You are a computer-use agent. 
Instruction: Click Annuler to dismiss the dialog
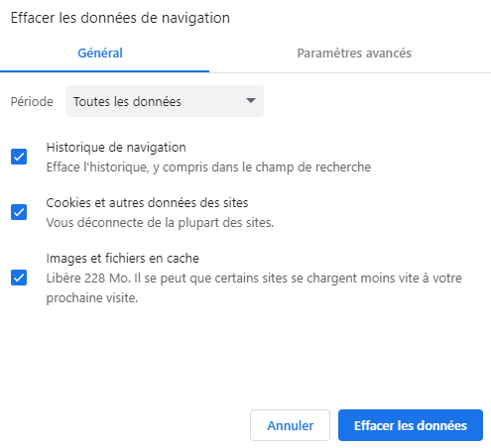coord(290,425)
